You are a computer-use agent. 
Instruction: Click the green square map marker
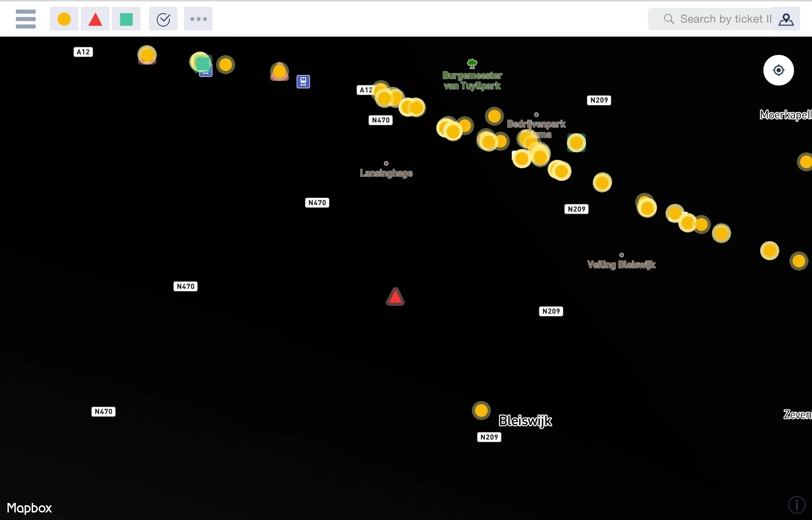203,63
